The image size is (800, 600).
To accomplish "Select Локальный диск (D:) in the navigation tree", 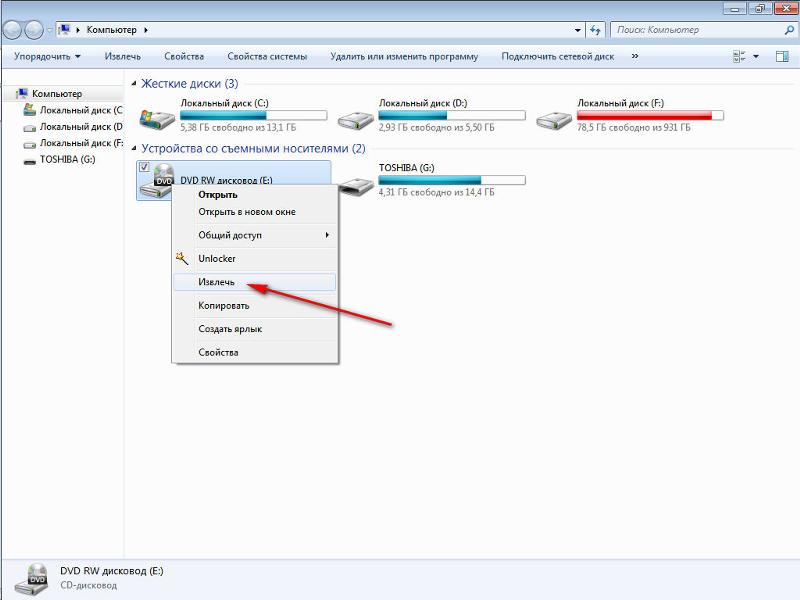I will click(x=81, y=127).
